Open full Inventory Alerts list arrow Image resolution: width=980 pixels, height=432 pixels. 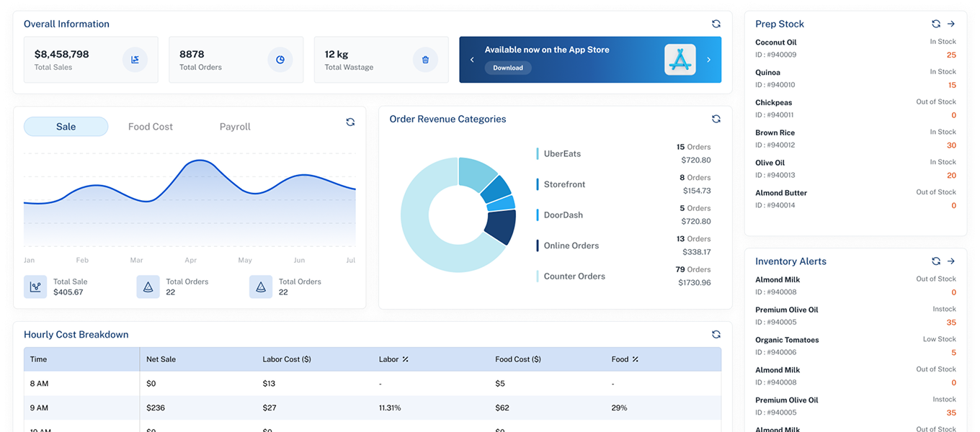click(951, 261)
